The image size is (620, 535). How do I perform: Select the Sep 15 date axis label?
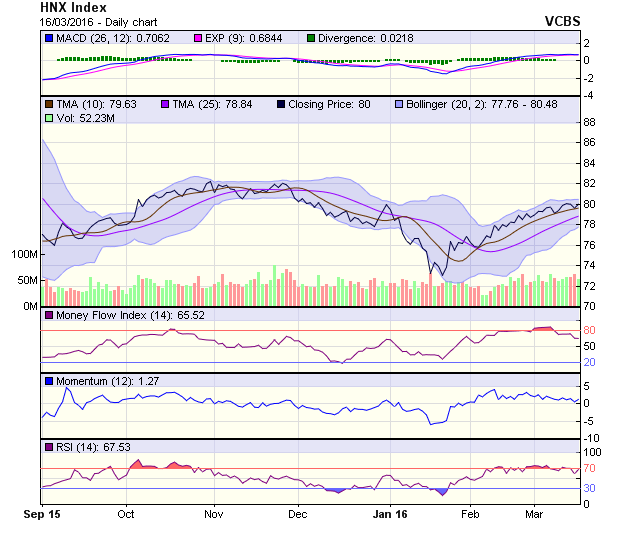(42, 513)
